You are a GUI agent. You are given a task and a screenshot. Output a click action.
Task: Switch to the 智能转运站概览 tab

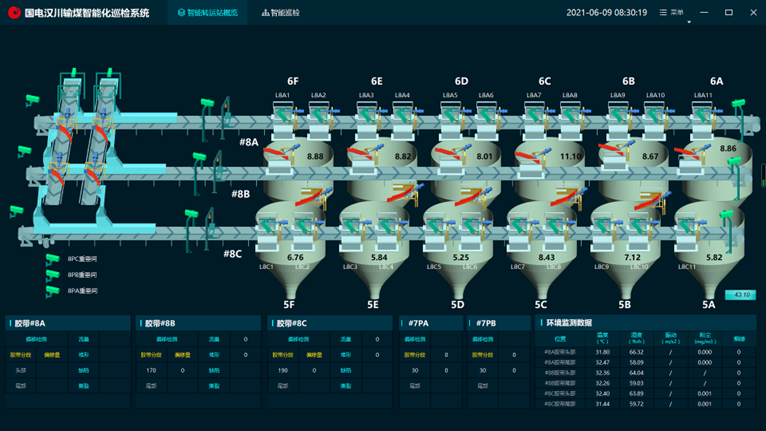click(207, 13)
